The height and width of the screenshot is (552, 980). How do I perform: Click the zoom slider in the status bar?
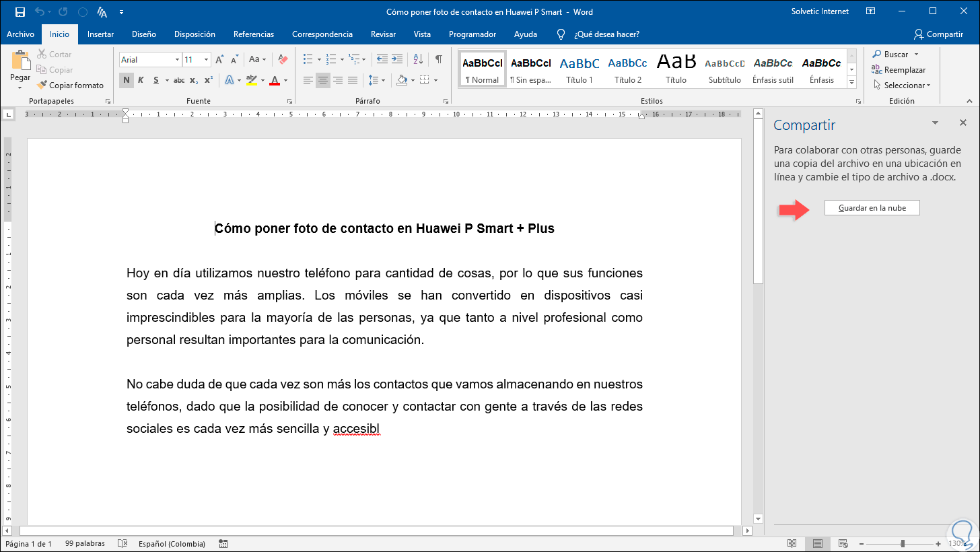click(x=903, y=543)
